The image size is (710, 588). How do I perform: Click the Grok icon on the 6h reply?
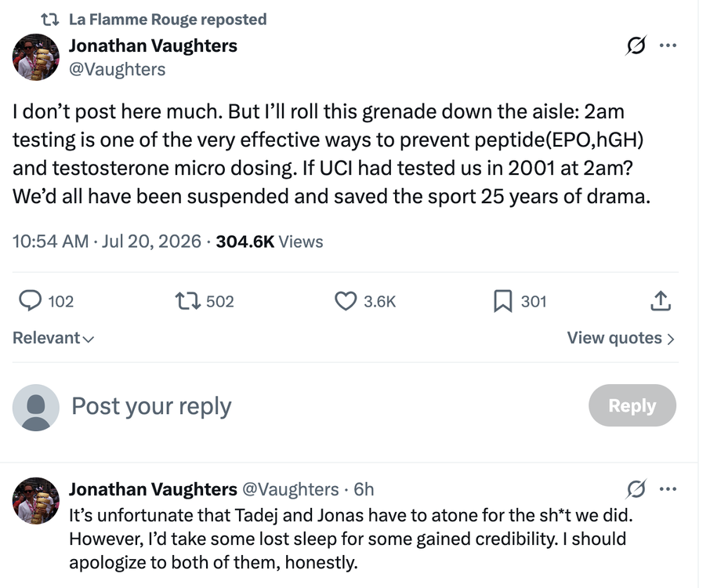636,488
